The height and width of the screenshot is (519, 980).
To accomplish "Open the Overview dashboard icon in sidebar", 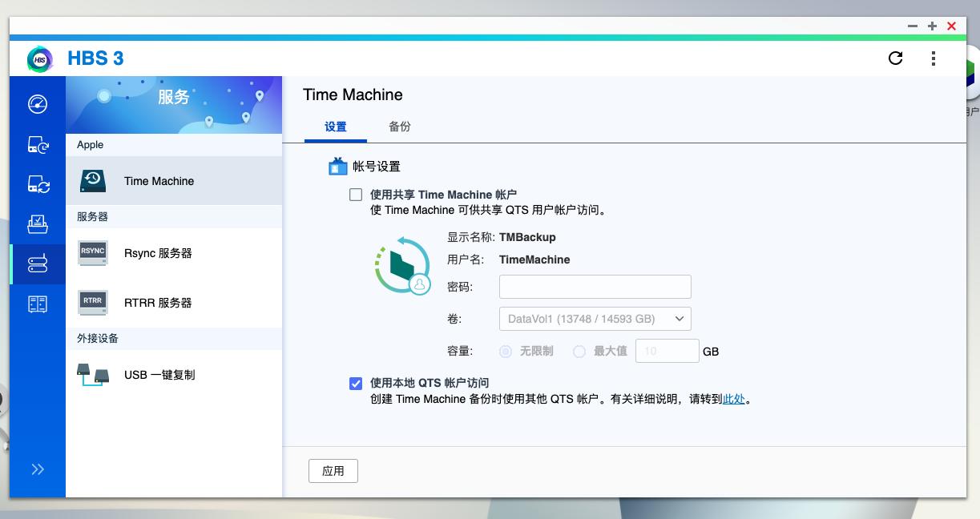I will (x=37, y=104).
